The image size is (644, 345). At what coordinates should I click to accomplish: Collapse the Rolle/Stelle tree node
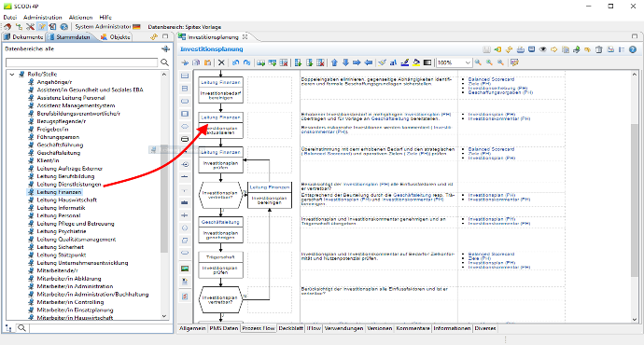pos(12,75)
